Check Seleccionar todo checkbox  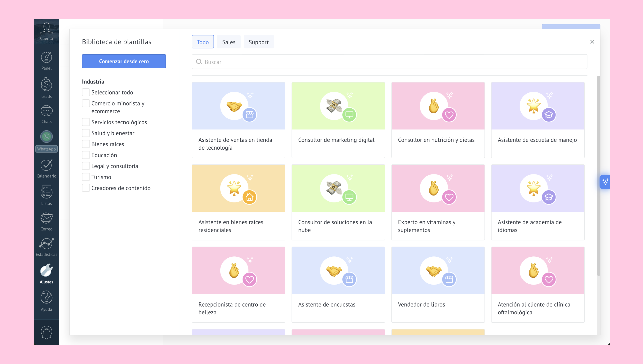[x=86, y=92]
